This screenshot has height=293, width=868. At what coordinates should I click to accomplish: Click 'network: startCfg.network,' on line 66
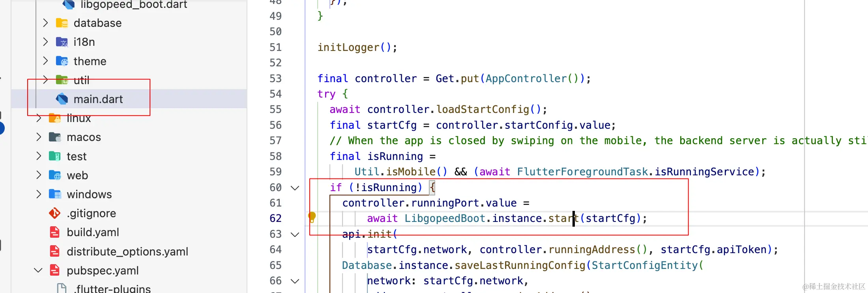[448, 281]
